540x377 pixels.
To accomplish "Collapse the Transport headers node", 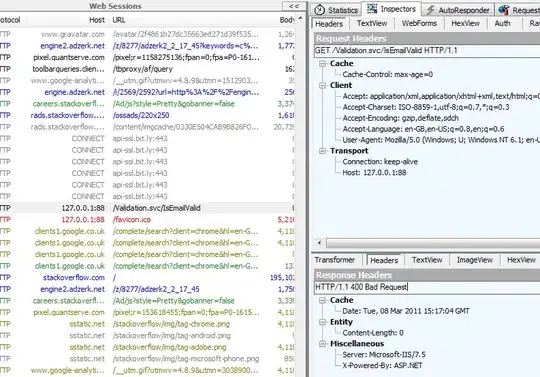I will [x=322, y=151].
